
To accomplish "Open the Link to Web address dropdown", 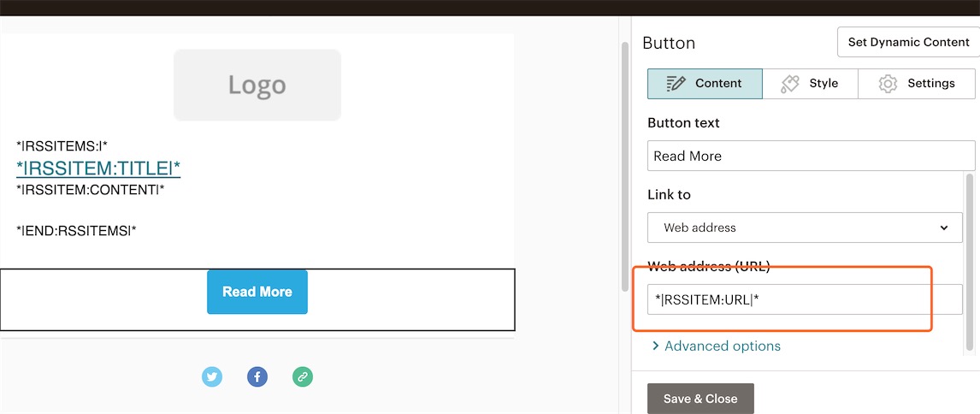I will click(805, 228).
